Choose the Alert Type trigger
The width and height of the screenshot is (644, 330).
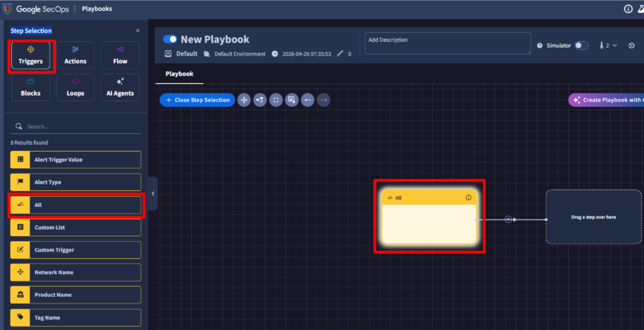(x=75, y=182)
